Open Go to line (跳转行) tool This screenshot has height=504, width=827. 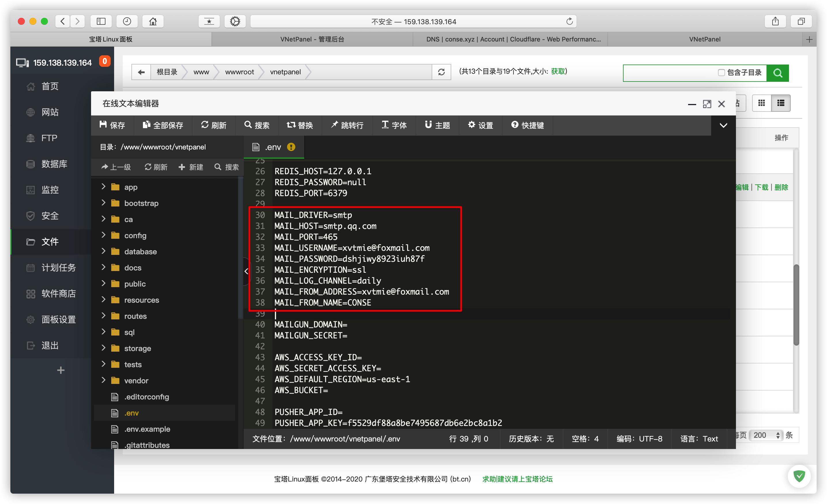347,125
